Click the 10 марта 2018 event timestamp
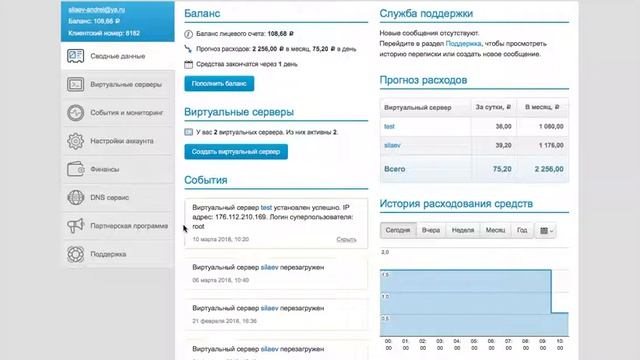Viewport: 640px width, 360px height. click(x=220, y=239)
